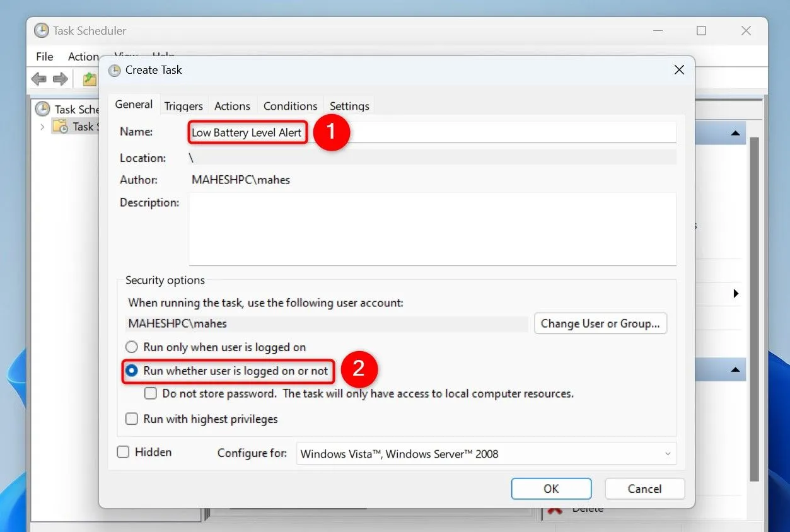Expand the Task Scheduler Library tree node

click(x=42, y=127)
